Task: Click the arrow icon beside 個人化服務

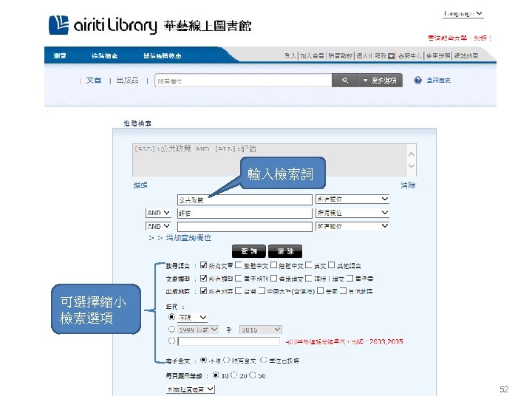Action: pos(391,56)
